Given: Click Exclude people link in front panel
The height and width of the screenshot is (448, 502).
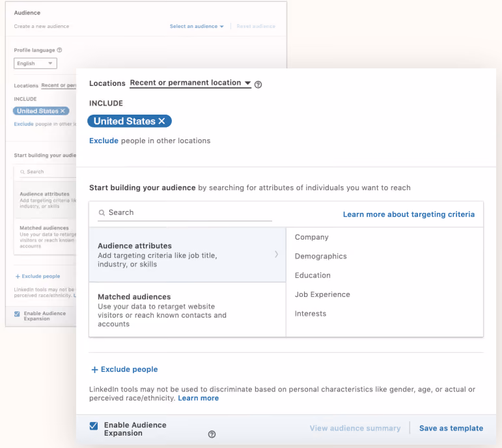Looking at the screenshot, I should [129, 369].
